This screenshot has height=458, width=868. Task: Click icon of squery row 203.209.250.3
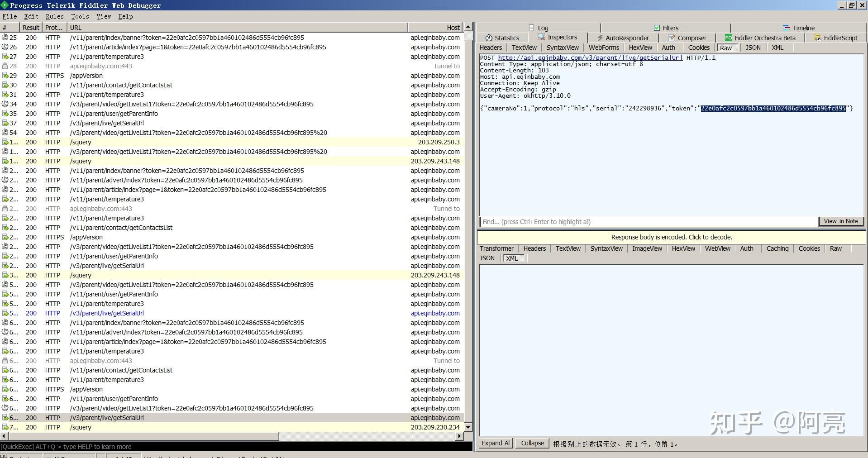[5, 142]
